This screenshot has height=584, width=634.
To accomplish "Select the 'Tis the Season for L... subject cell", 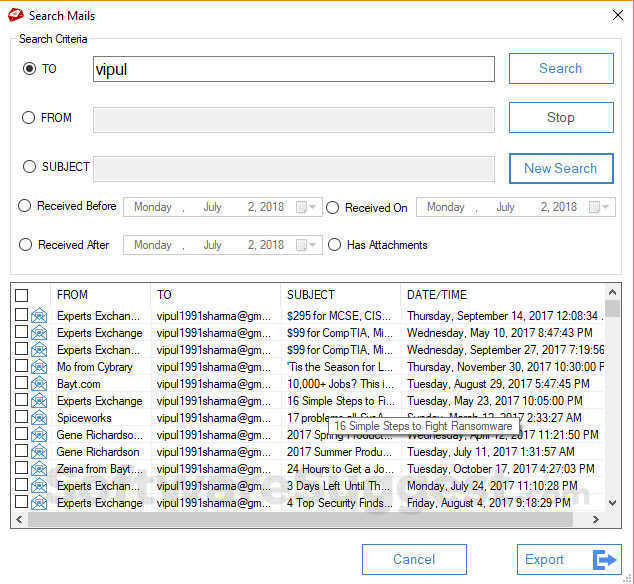I will click(x=340, y=367).
